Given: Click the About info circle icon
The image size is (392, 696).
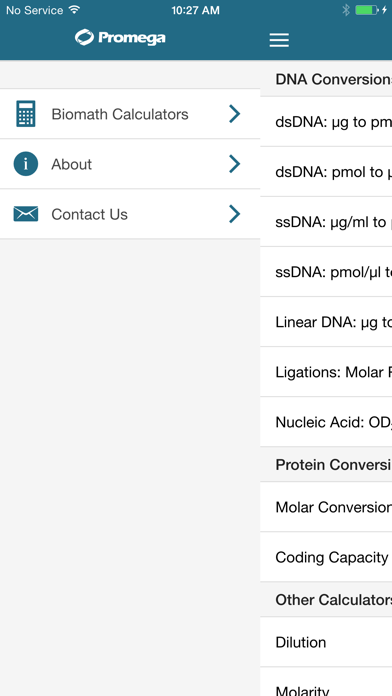Looking at the screenshot, I should click(26, 164).
